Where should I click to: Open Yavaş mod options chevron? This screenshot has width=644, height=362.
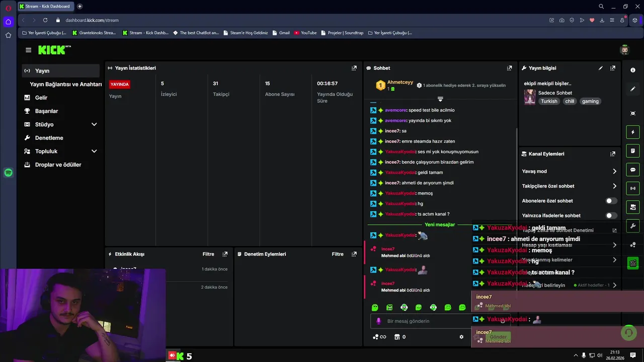[614, 171]
